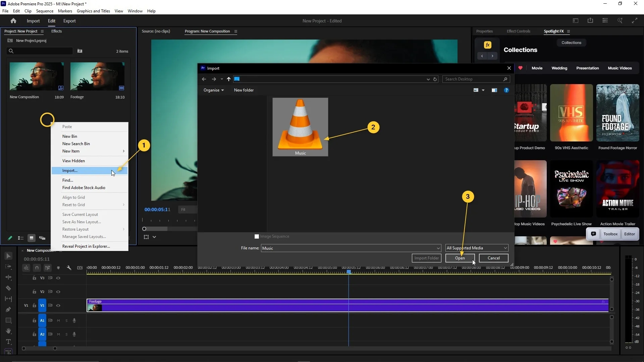This screenshot has width=644, height=362.
Task: Open timeline wrench display settings
Action: (69, 268)
